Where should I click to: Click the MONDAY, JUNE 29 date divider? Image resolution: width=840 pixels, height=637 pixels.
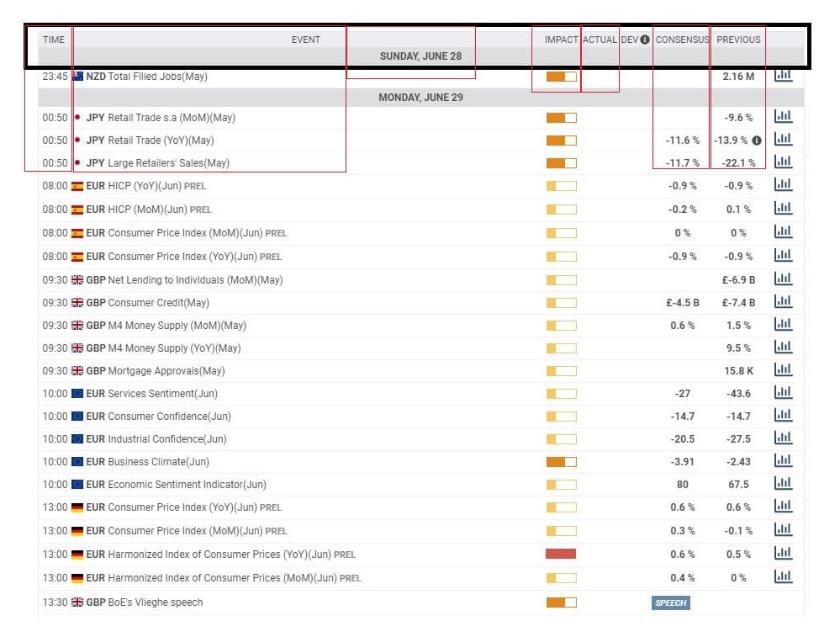[x=420, y=98]
